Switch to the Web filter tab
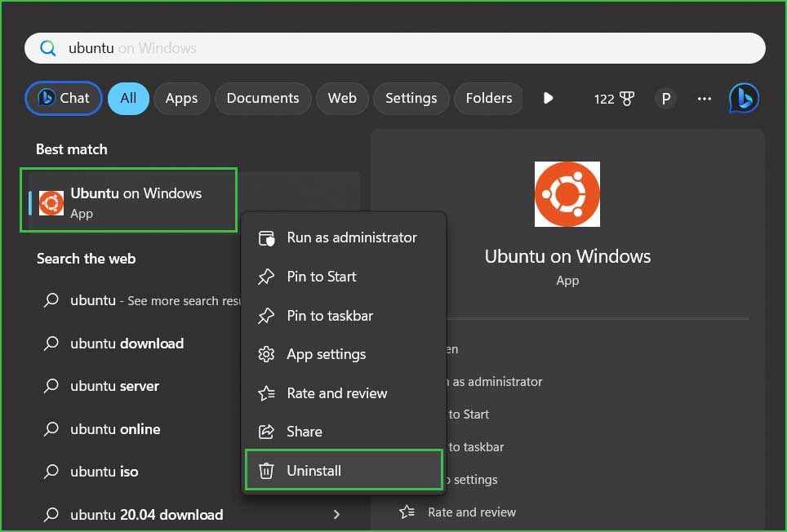 [342, 98]
